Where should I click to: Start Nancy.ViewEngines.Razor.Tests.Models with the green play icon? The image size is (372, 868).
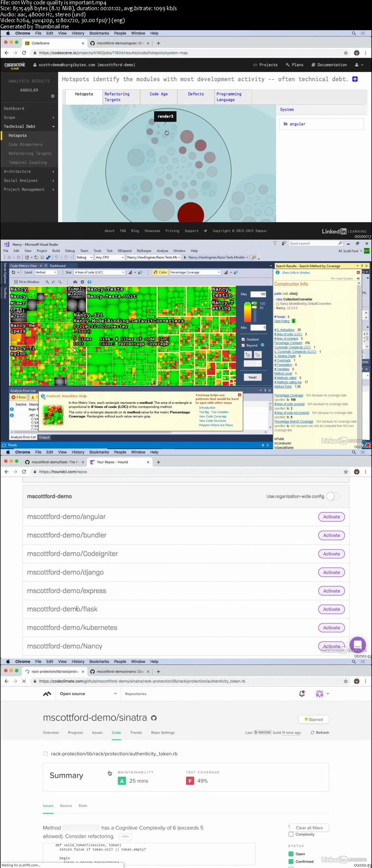pos(185,257)
